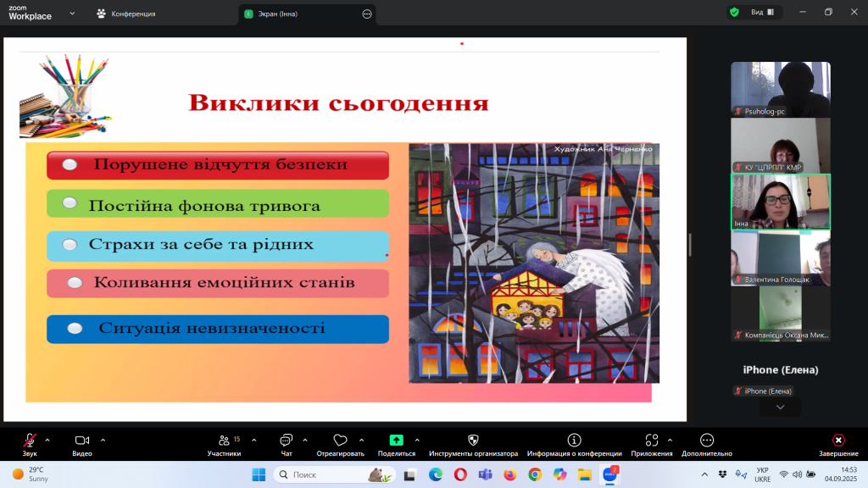Open the Чат chat panel
The width and height of the screenshot is (868, 488).
click(287, 444)
